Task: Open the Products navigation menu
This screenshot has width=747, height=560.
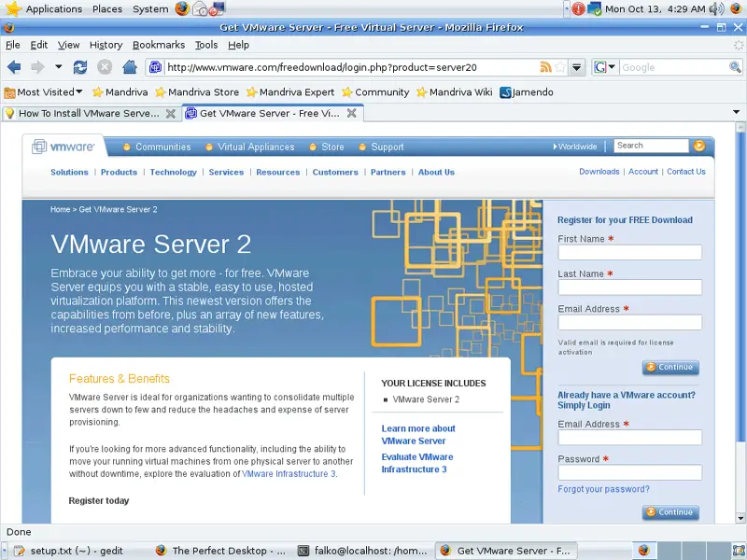Action: click(120, 172)
